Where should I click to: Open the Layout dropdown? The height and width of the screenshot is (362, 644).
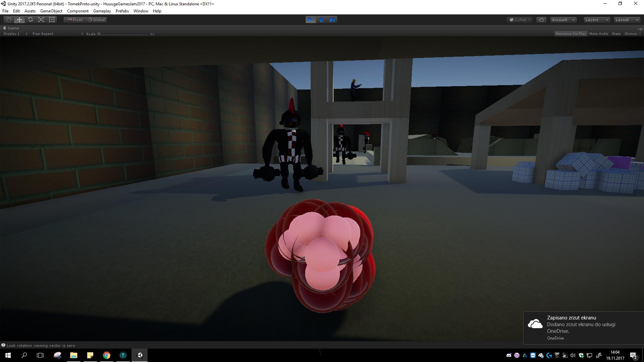click(x=627, y=20)
